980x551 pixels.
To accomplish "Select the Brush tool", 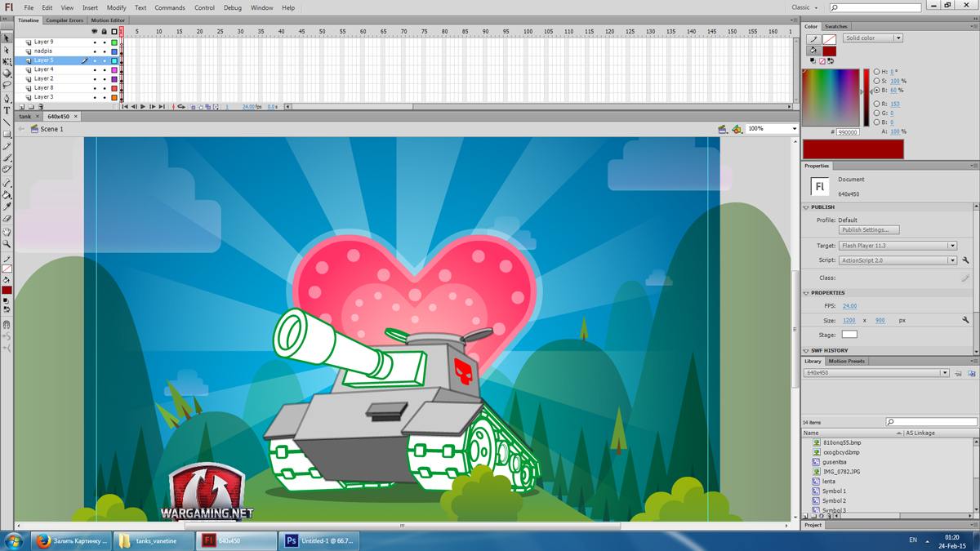I will (x=7, y=158).
